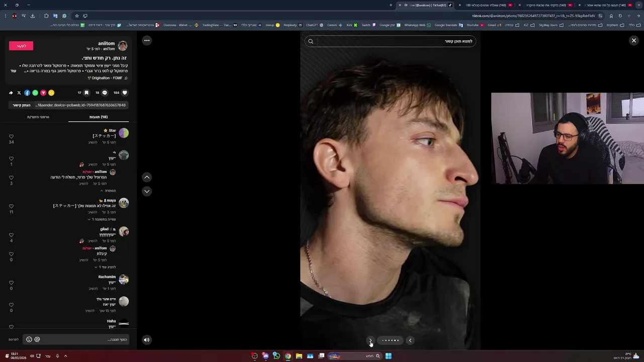Open comments via the bubble icon showing 18
This screenshot has height=362, width=644.
[x=105, y=93]
